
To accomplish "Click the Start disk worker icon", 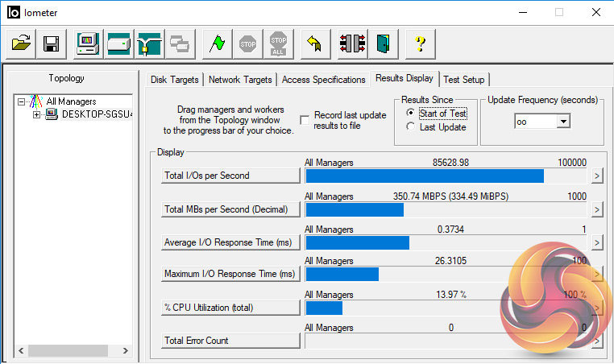I will 118,45.
